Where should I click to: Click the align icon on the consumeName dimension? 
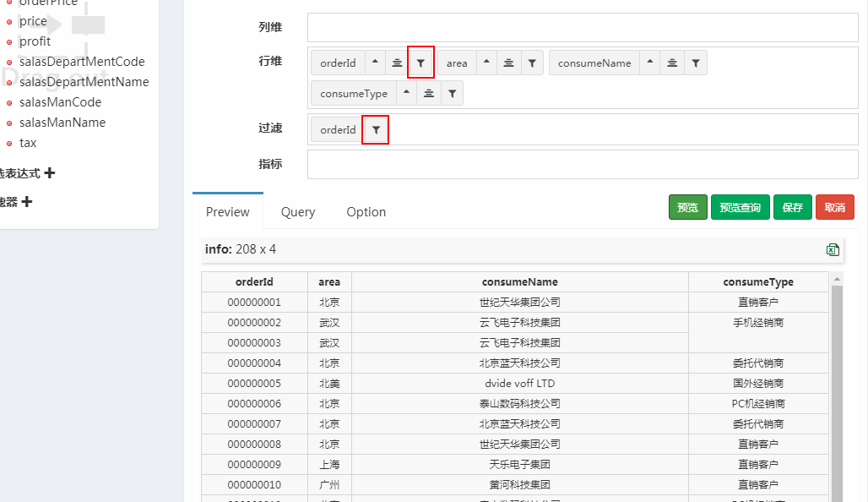pyautogui.click(x=672, y=63)
